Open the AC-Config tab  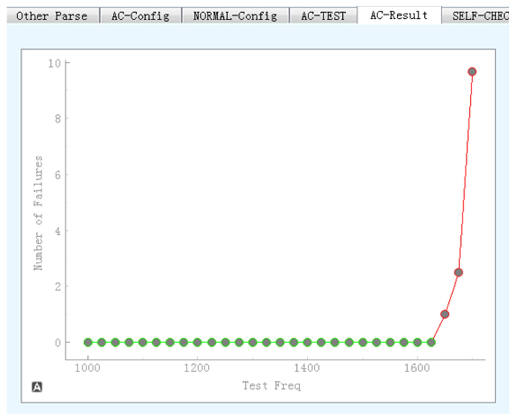click(140, 16)
